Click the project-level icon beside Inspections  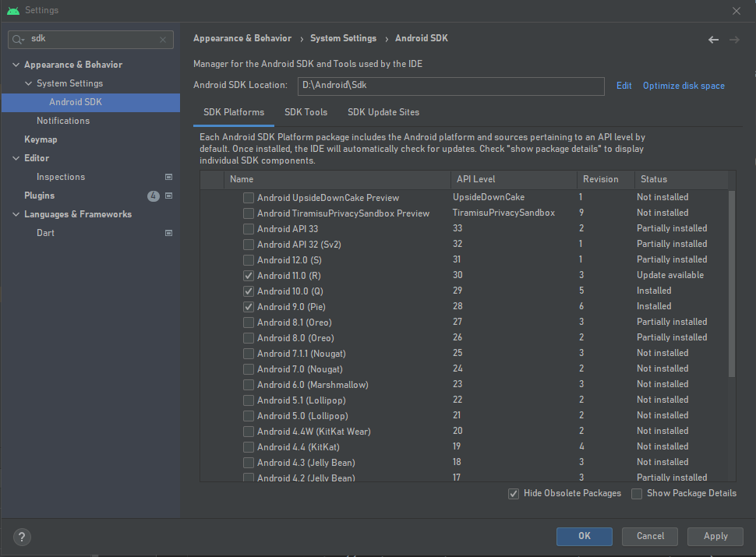(x=169, y=177)
